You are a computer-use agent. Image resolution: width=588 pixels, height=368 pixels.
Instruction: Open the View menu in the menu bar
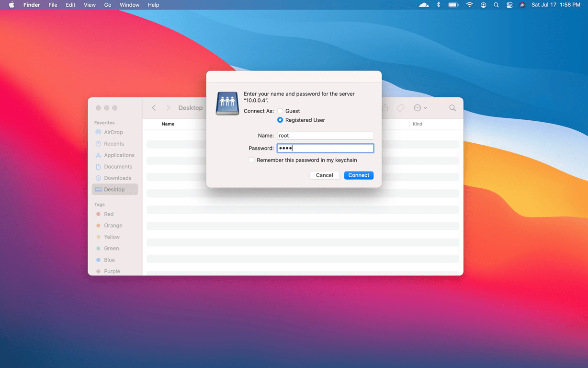pos(90,5)
